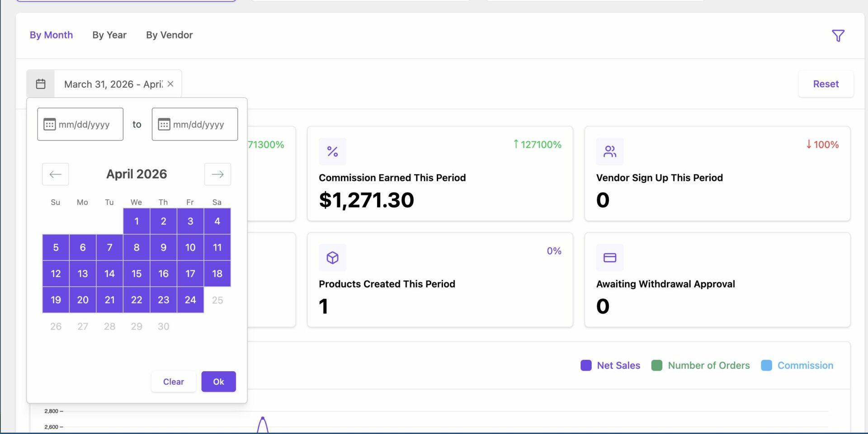Screen dimensions: 868x434
Task: Select April 3 in the calendar
Action: [190, 221]
